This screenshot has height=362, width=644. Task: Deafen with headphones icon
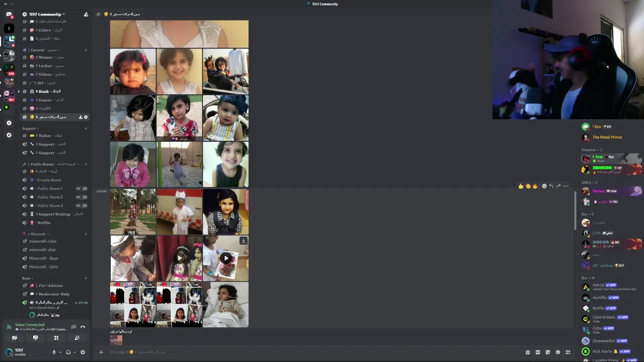tap(68, 352)
